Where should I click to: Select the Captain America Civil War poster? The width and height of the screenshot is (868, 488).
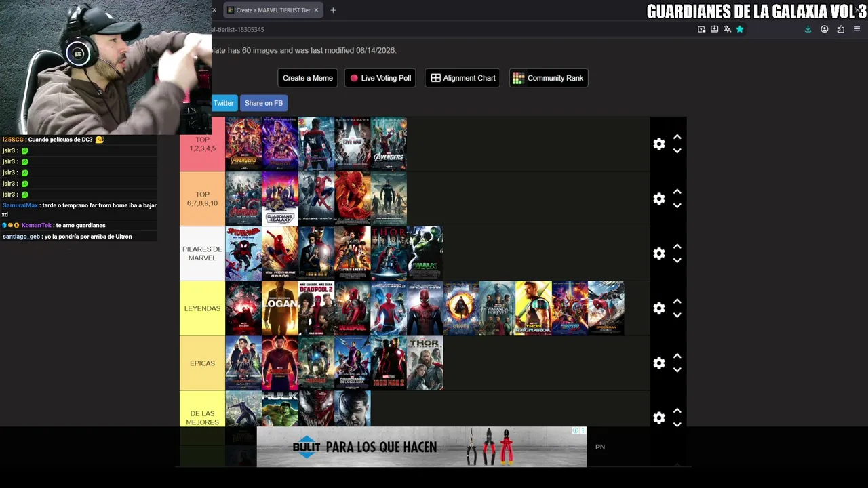(x=353, y=144)
